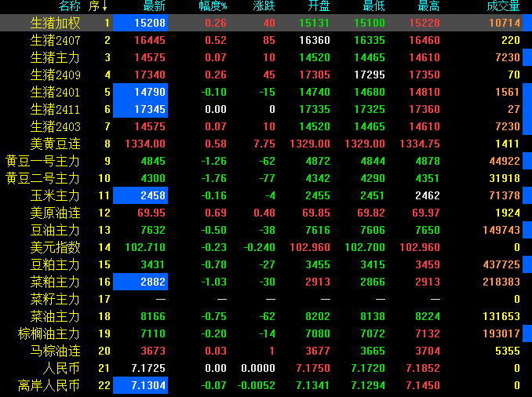The height and width of the screenshot is (397, 532).
Task: Select the 生猪主力 contract name
Action: pyautogui.click(x=55, y=58)
